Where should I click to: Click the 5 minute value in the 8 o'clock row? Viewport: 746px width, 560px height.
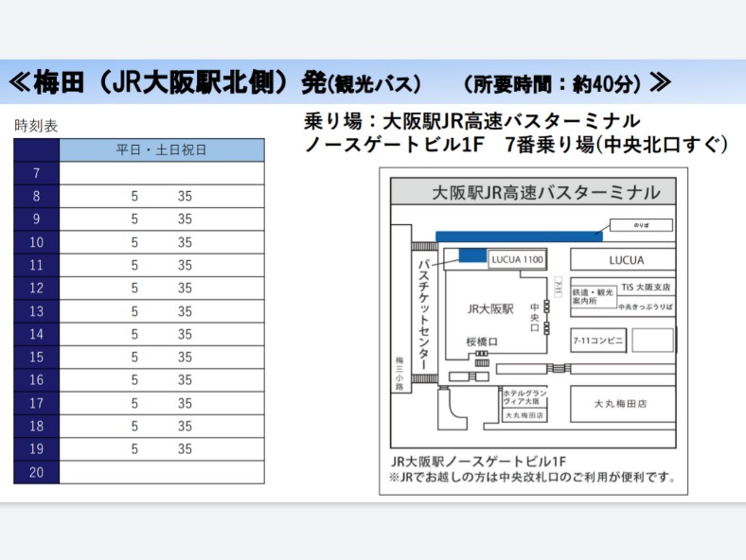point(134,196)
